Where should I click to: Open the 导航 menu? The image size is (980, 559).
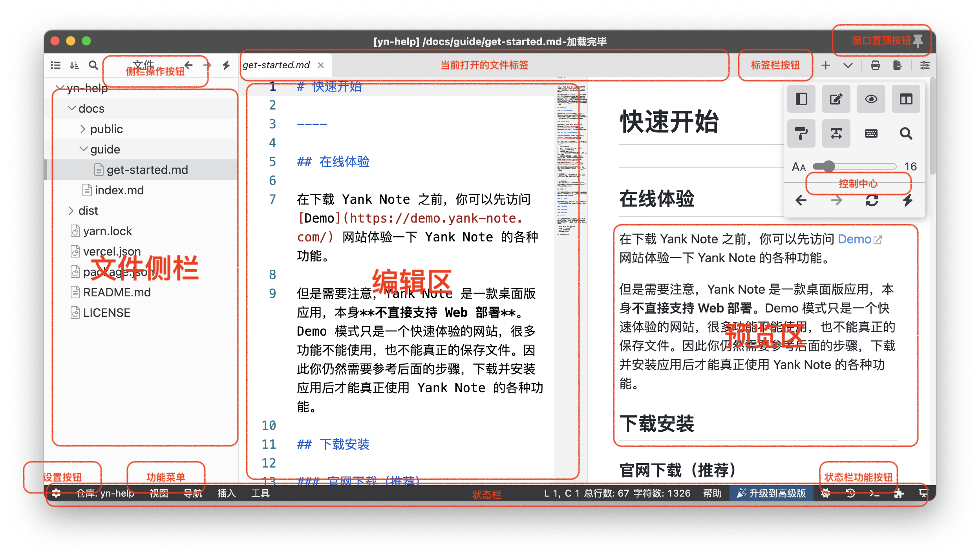tap(193, 493)
